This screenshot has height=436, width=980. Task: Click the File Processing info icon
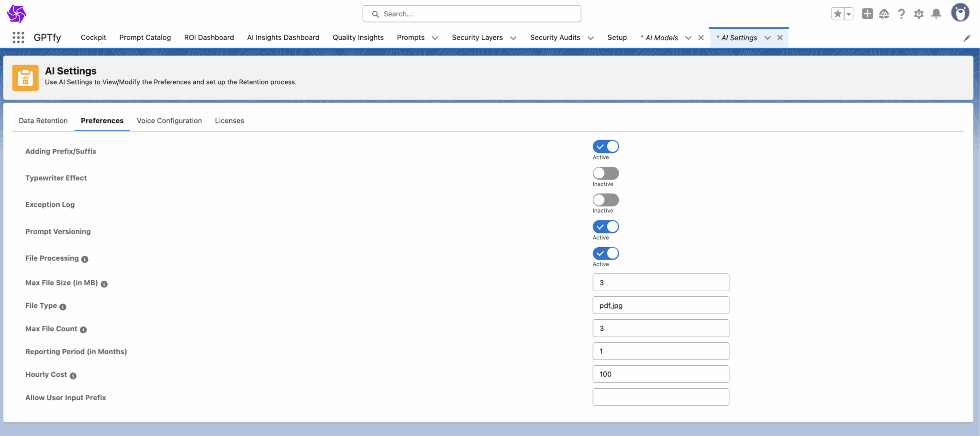85,259
